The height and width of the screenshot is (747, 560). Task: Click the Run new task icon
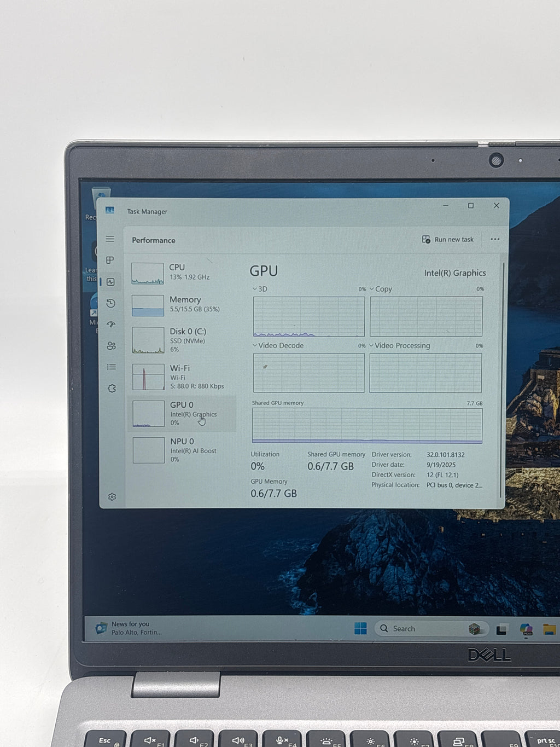pyautogui.click(x=426, y=240)
